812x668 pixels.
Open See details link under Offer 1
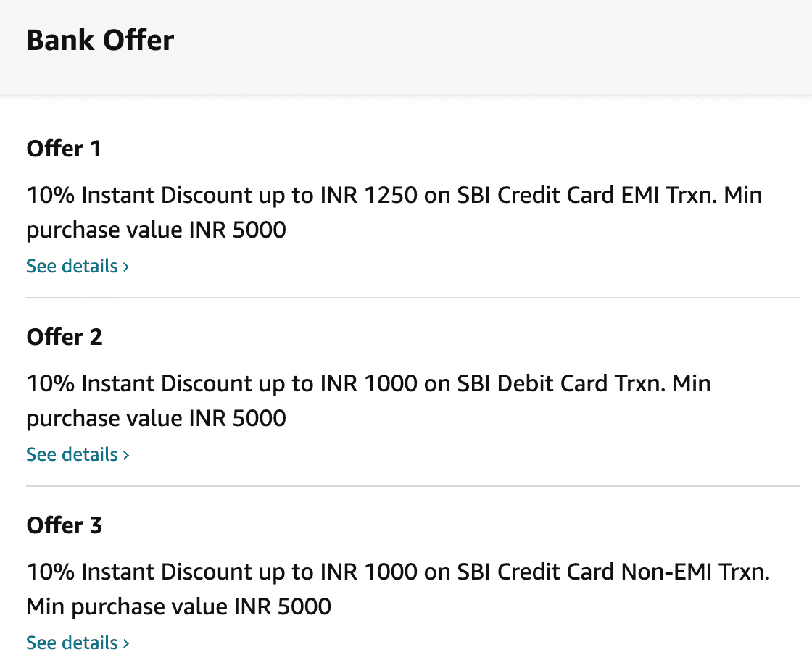point(77,266)
